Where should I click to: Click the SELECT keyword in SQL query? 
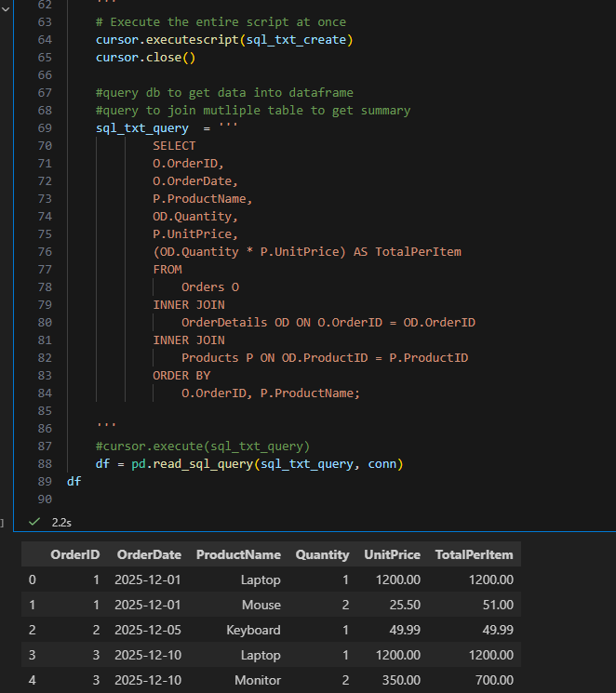tap(174, 146)
